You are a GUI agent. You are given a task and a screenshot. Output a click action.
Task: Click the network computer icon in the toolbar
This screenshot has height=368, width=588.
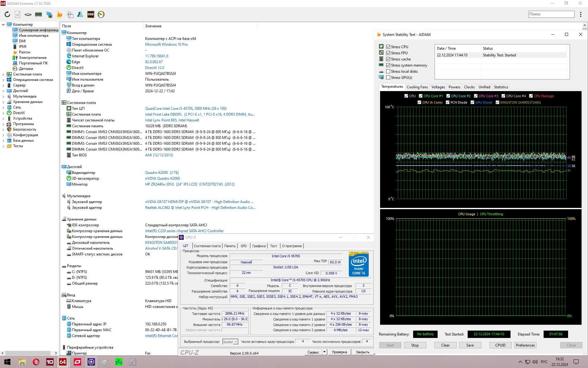pos(49,14)
